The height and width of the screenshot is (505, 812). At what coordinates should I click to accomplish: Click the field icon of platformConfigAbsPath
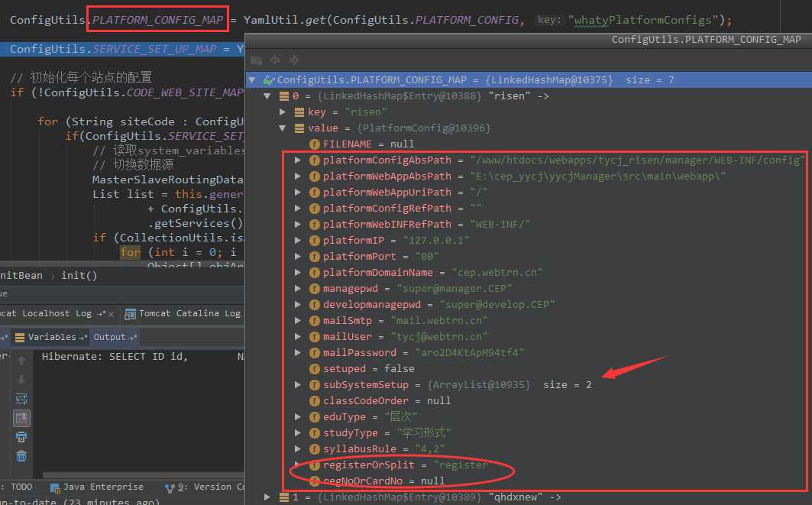315,160
